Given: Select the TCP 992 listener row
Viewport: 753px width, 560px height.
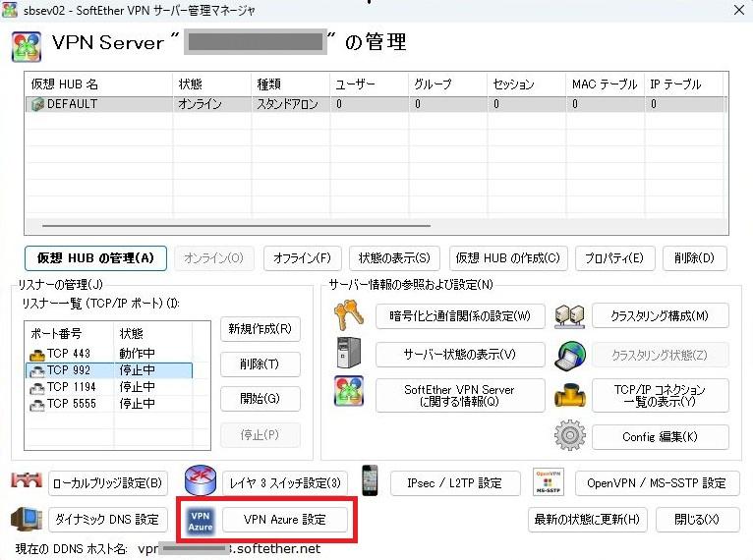Looking at the screenshot, I should (109, 370).
